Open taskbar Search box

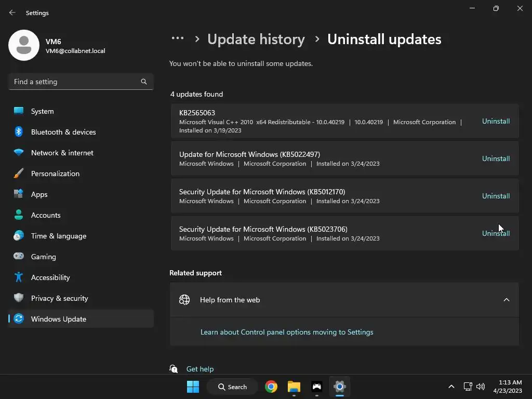(232, 387)
